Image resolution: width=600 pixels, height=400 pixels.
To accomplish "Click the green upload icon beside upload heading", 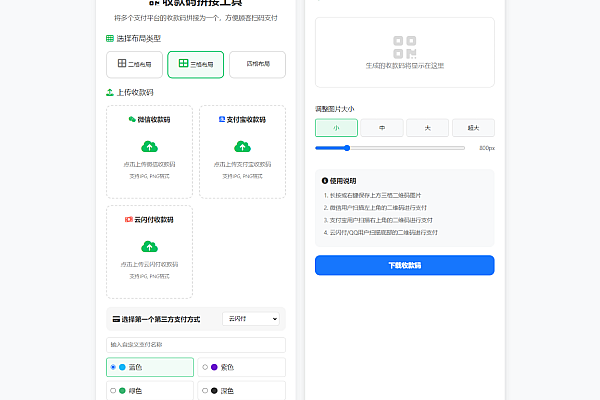I will [x=110, y=92].
